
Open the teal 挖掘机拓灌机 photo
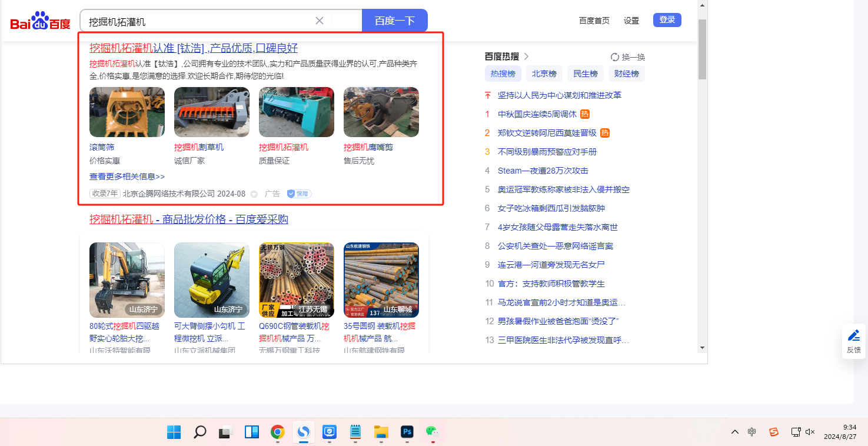coord(297,112)
